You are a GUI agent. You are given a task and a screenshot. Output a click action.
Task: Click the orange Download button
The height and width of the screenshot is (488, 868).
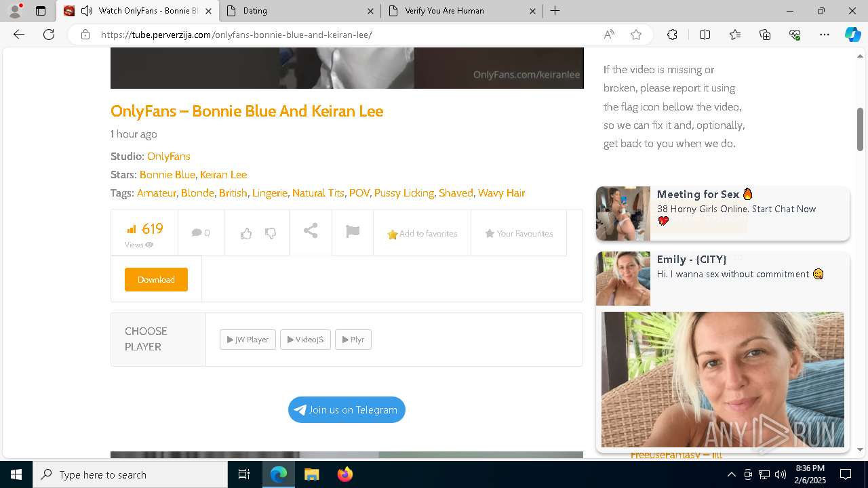pos(156,279)
